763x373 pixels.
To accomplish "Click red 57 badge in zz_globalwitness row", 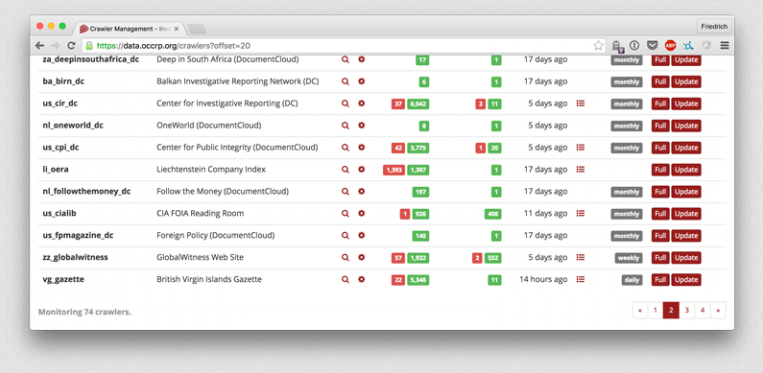I will coord(398,258).
